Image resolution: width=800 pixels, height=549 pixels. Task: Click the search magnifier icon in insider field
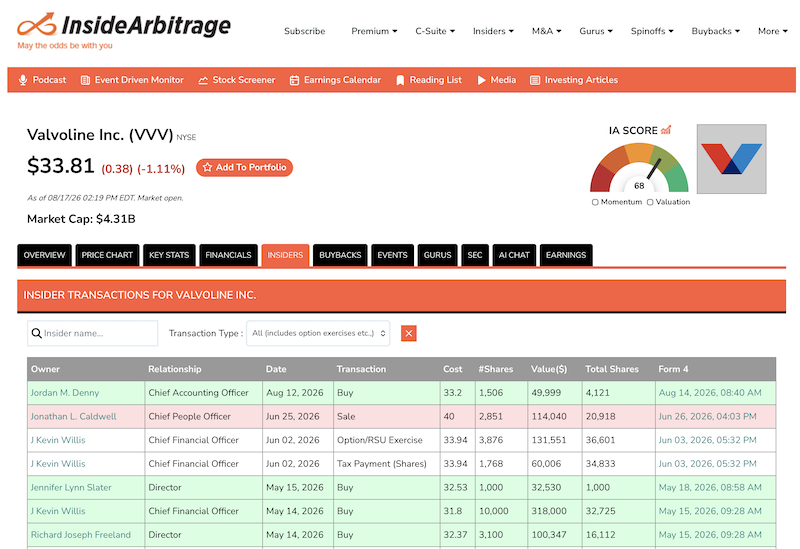tap(36, 333)
